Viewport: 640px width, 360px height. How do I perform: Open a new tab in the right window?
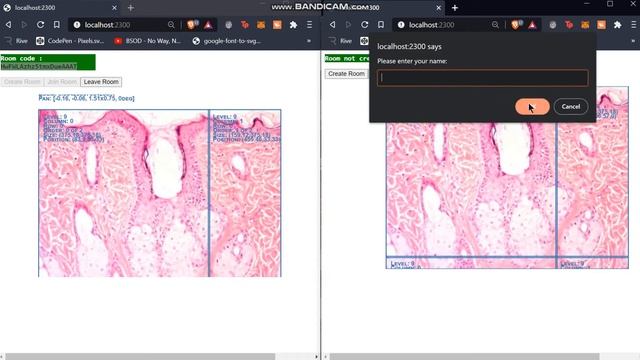click(x=455, y=8)
